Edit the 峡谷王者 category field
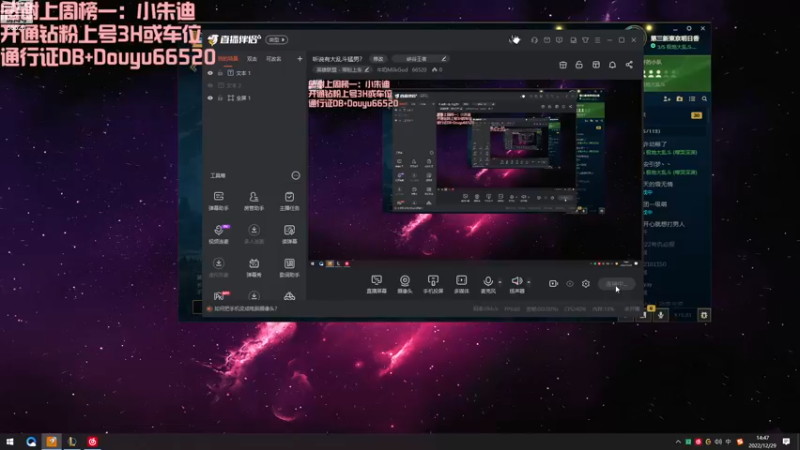Screen dimensions: 800x450 tap(421, 59)
